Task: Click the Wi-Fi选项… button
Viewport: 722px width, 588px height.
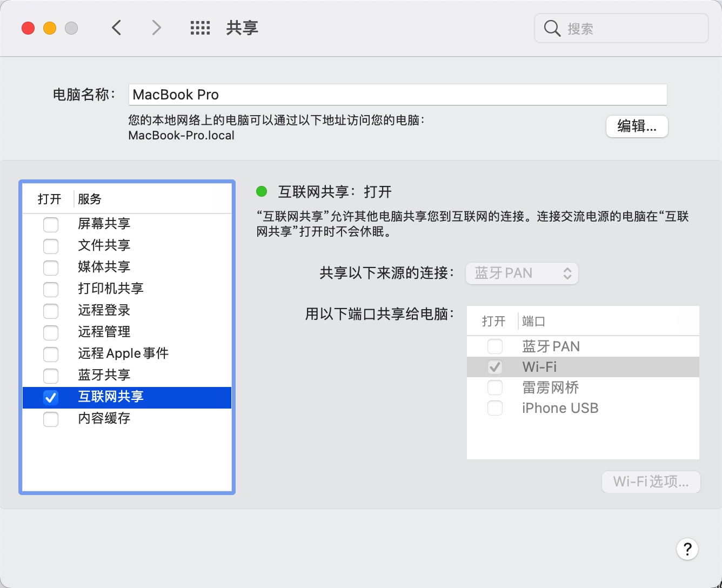Action: point(651,482)
